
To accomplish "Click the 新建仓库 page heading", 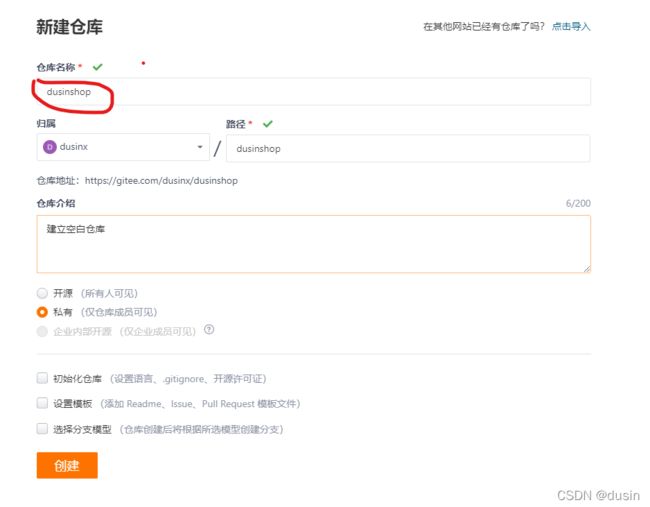I will (69, 27).
